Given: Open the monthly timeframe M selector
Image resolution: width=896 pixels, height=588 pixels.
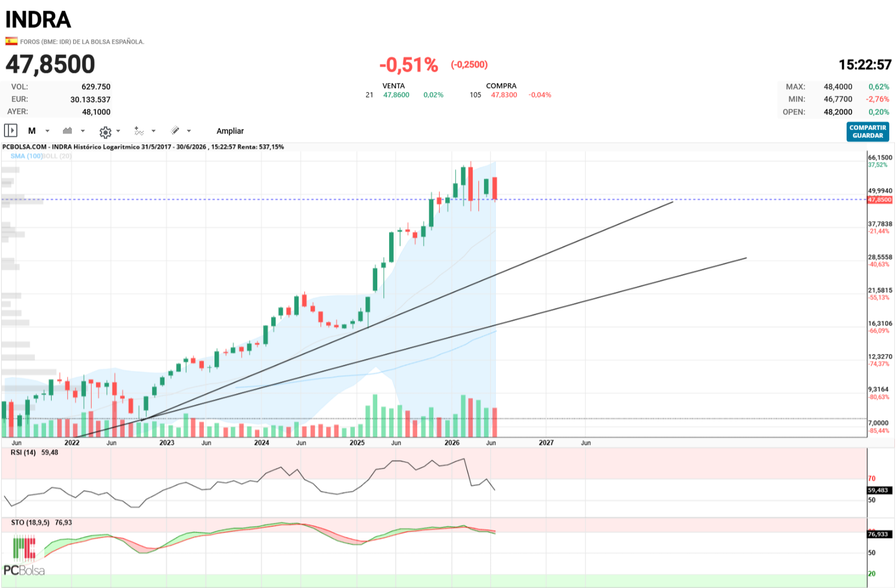Looking at the screenshot, I should (32, 131).
